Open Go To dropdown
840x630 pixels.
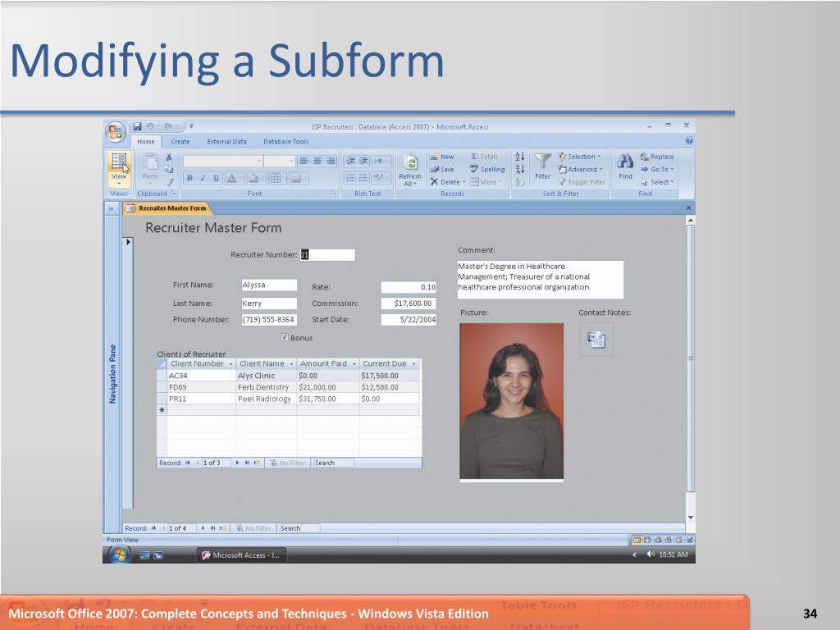[657, 169]
